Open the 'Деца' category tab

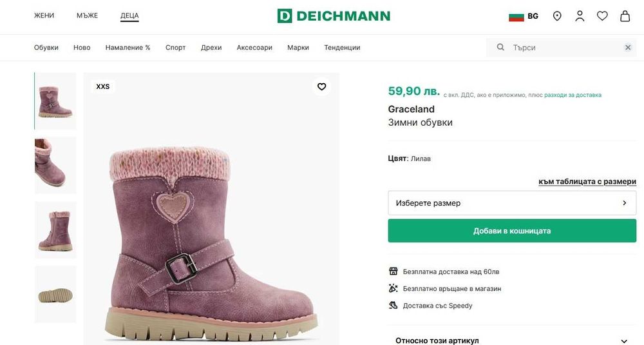tap(129, 15)
